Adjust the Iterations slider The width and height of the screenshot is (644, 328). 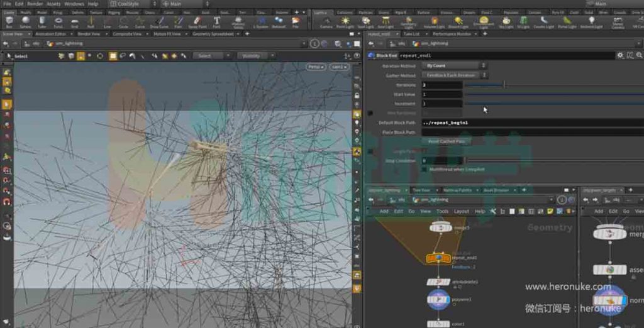[504, 85]
